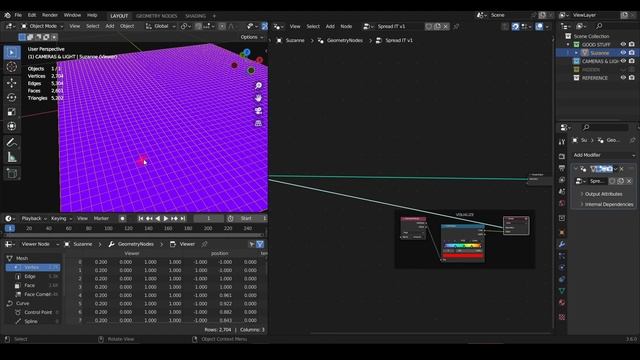Expand the Output Attributes panel

pos(603,194)
